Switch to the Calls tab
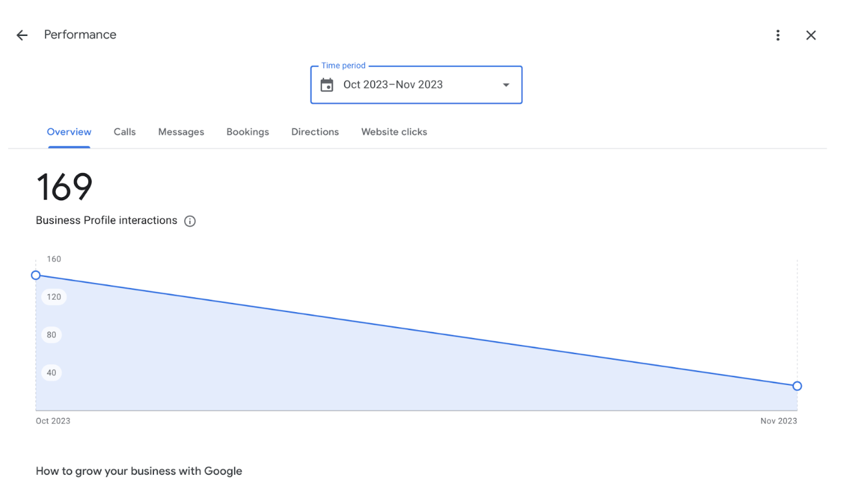The height and width of the screenshot is (492, 868). click(125, 132)
